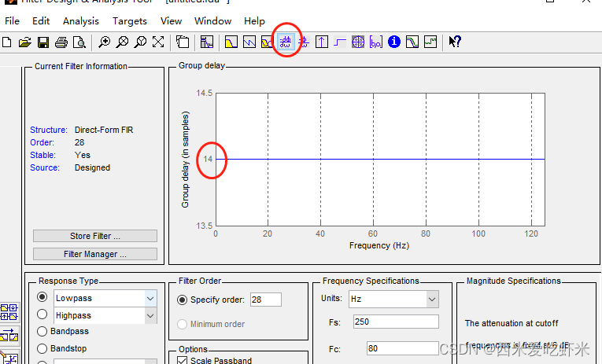Click the Specify order value field

point(266,300)
